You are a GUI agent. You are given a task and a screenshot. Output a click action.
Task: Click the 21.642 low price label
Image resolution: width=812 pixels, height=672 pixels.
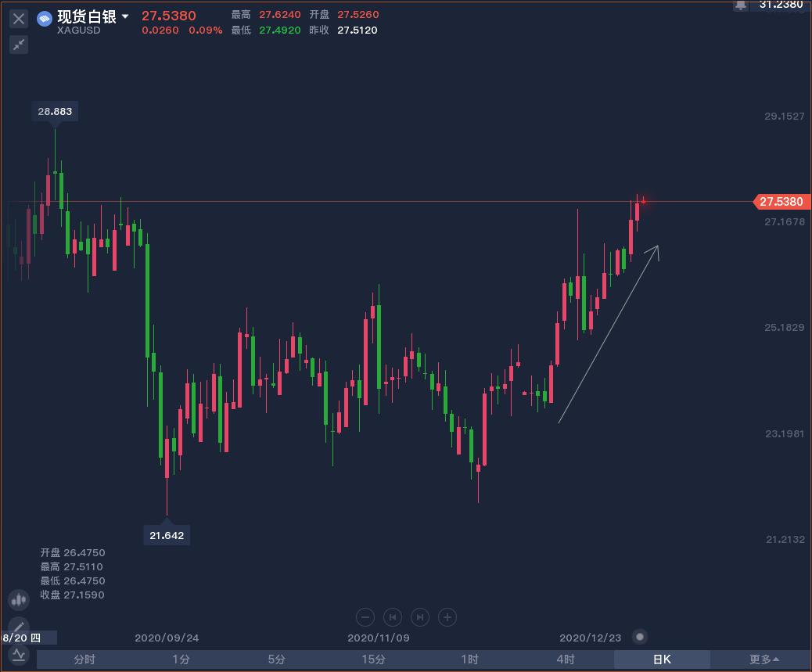tap(167, 535)
